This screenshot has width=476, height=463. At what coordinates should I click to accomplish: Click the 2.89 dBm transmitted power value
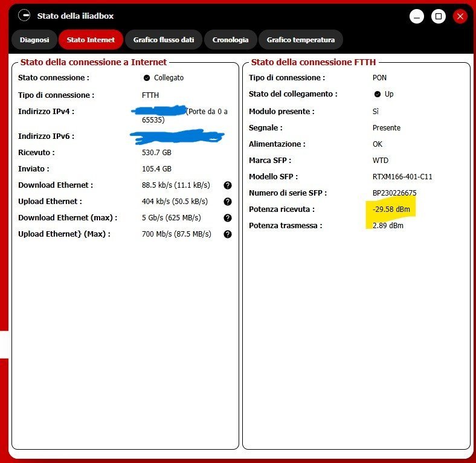click(x=388, y=226)
